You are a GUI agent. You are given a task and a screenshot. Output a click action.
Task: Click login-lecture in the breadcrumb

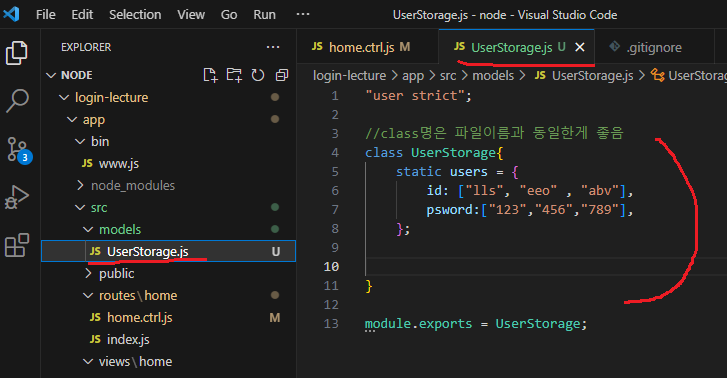pos(349,76)
